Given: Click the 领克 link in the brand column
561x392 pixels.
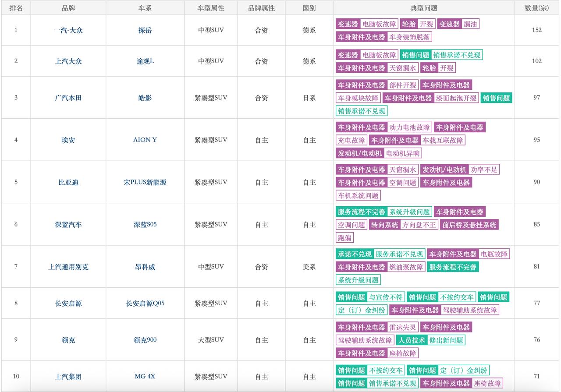Looking at the screenshot, I should [x=68, y=340].
